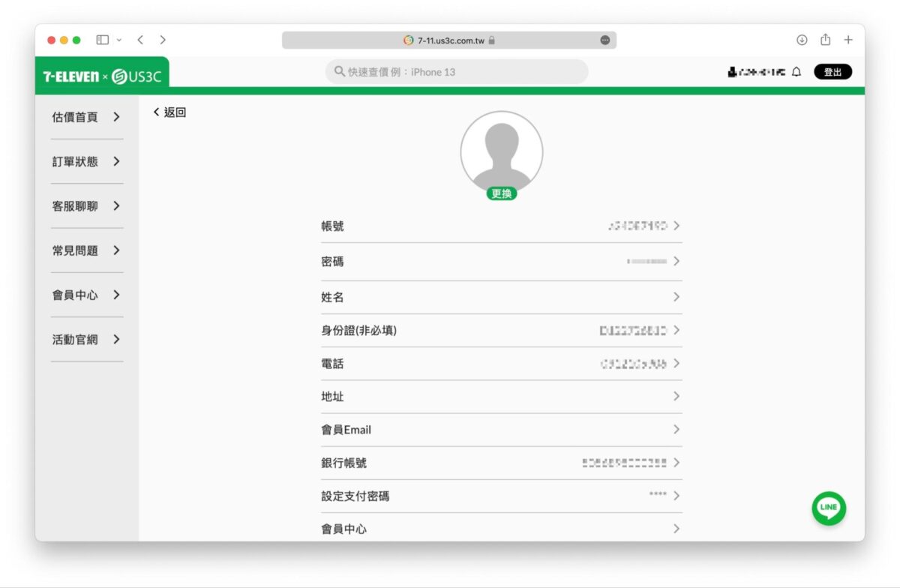Open notifications bell icon

point(796,72)
